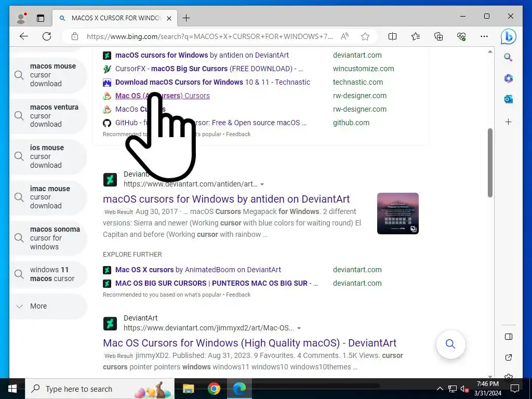Open the taskbar clock and date

coord(487,389)
